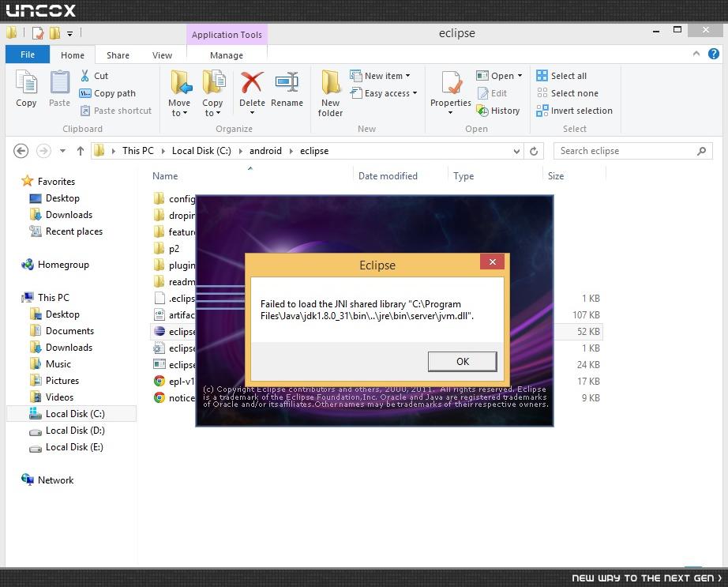
Task: Click the Search eclipse input box
Action: [625, 151]
